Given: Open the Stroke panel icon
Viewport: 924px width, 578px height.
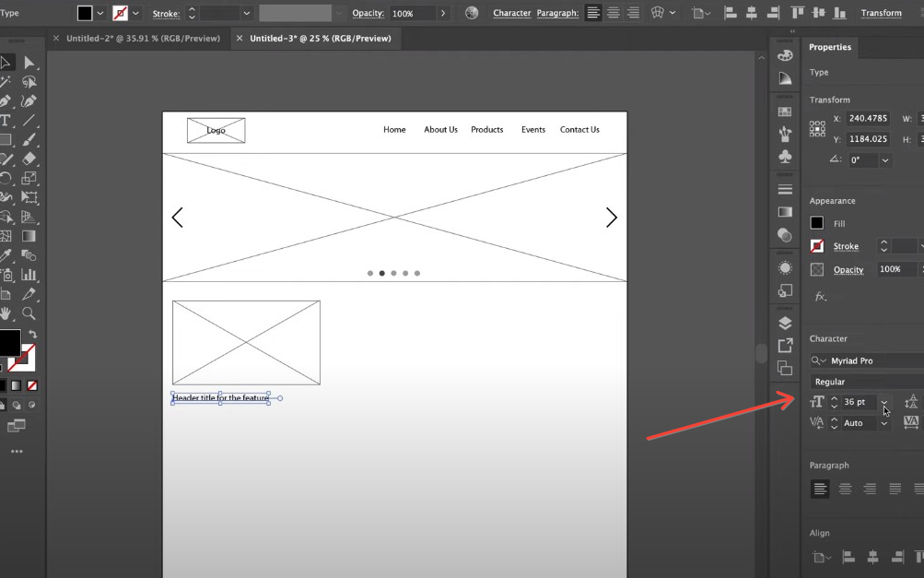Looking at the screenshot, I should pyautogui.click(x=785, y=188).
